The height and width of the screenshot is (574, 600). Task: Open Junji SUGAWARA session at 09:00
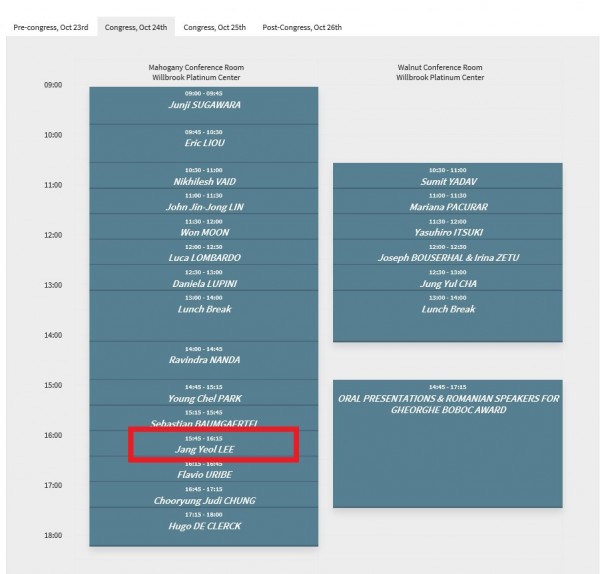204,104
